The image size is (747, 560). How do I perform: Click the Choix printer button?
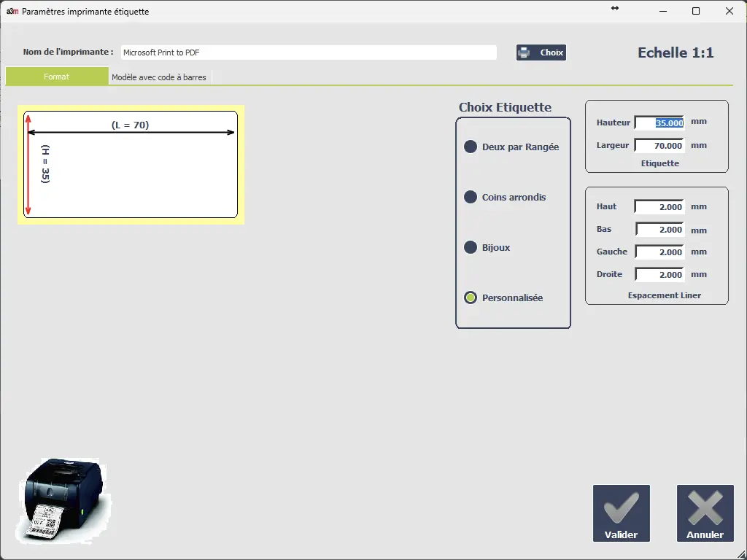point(541,52)
